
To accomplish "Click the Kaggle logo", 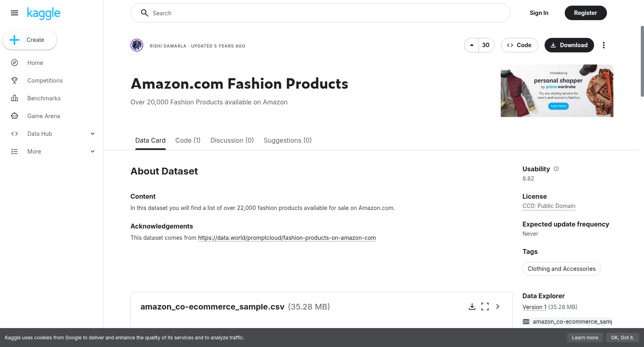I will click(43, 13).
